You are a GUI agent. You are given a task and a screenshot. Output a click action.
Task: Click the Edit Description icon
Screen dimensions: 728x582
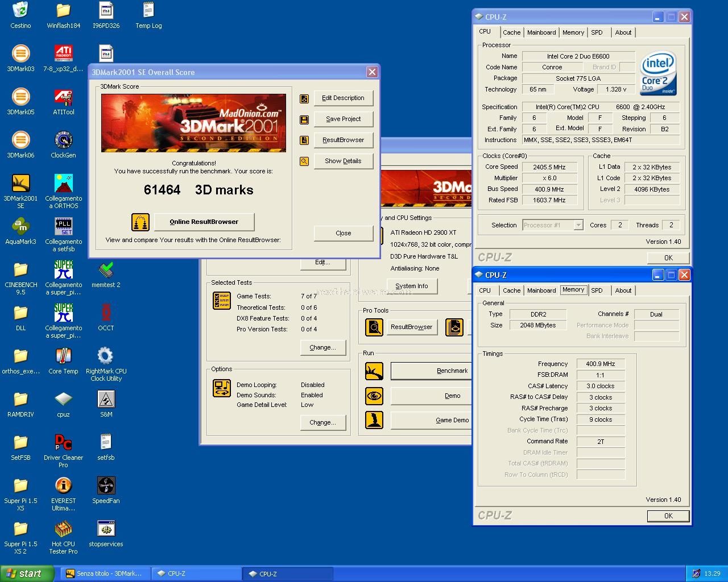(304, 98)
